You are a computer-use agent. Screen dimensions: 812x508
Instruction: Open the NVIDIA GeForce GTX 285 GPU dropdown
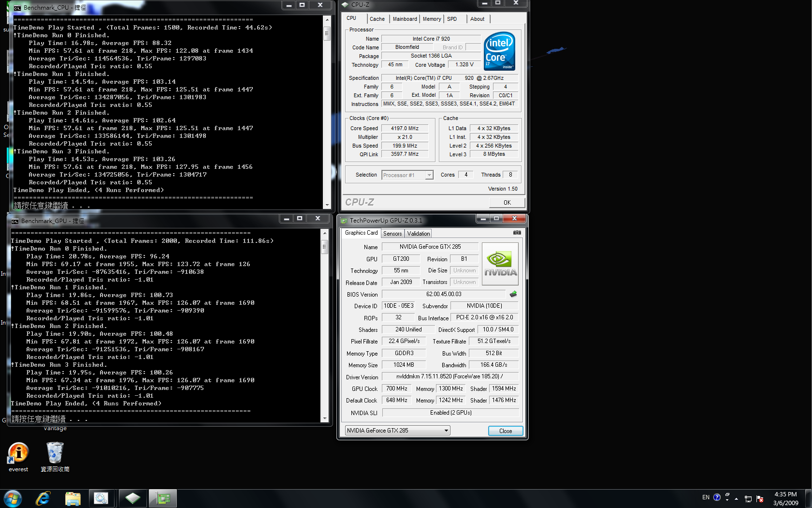398,430
